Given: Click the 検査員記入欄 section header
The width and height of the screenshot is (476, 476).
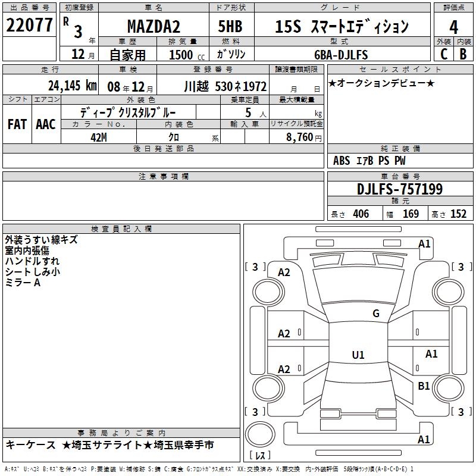Looking at the screenshot, I should click(x=121, y=229).
